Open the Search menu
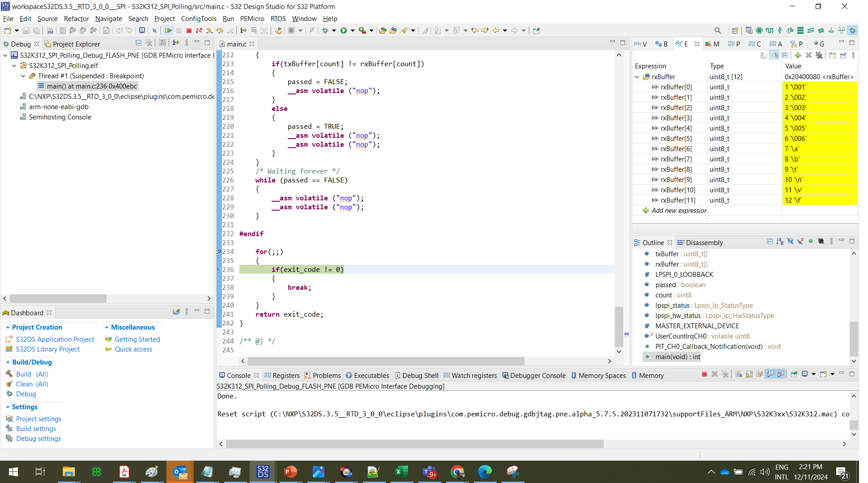The width and height of the screenshot is (868, 483). [138, 19]
